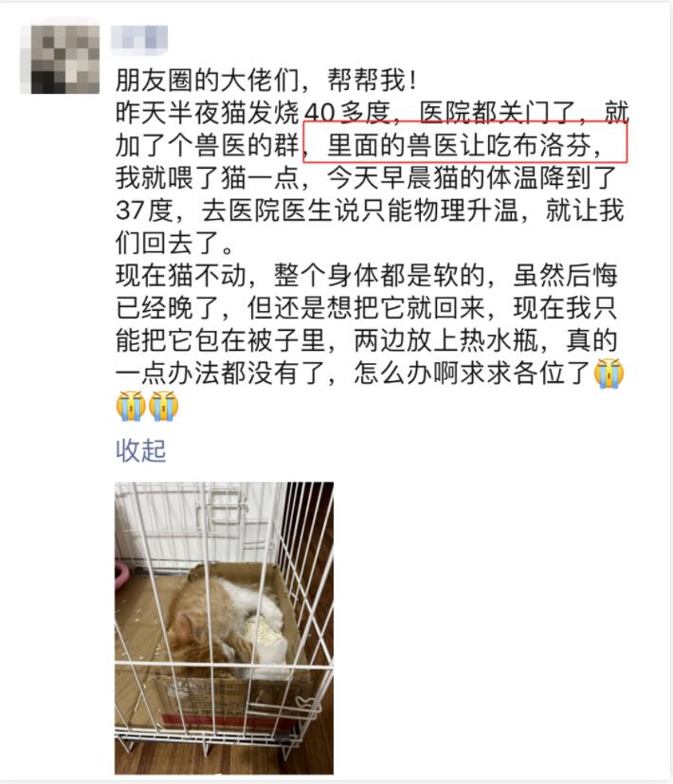Click the short line 们回去了。
Screen dimensions: 673x784
(x=175, y=243)
